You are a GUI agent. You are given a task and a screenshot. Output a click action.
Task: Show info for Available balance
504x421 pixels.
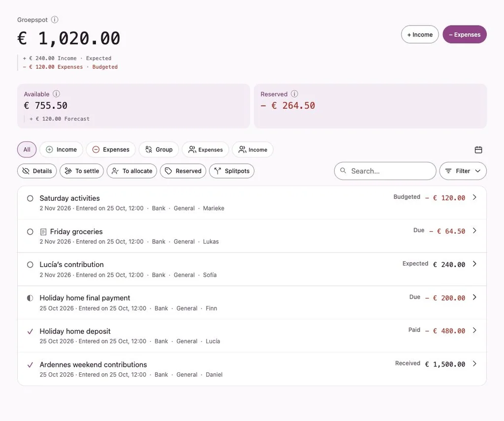(x=56, y=94)
